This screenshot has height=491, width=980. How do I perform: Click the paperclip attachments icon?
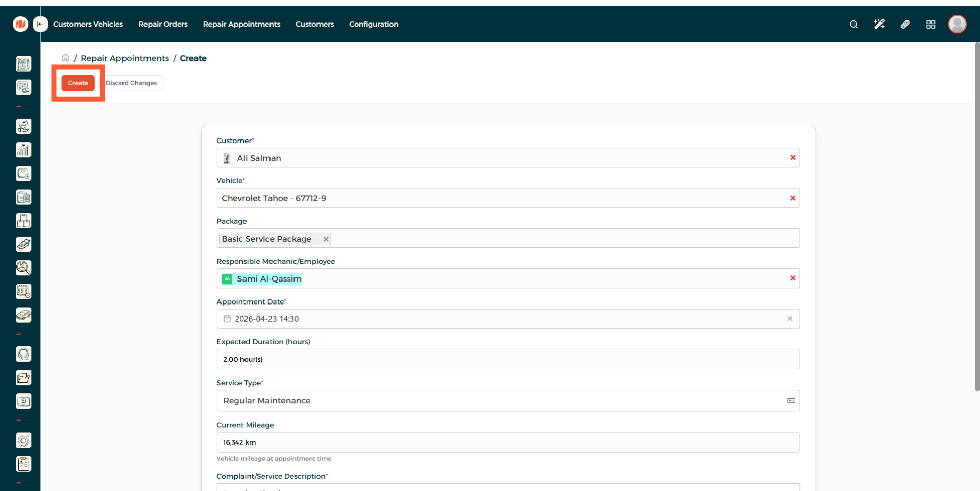pyautogui.click(x=905, y=25)
